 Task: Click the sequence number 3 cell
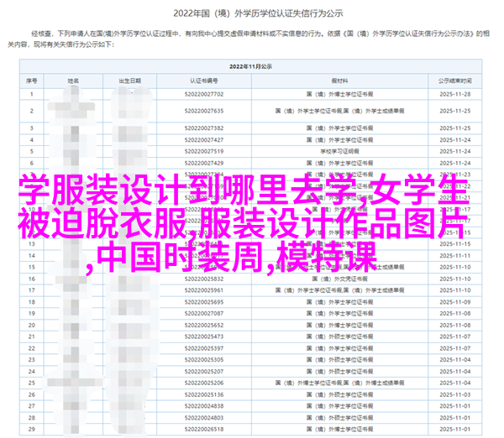pos(31,124)
